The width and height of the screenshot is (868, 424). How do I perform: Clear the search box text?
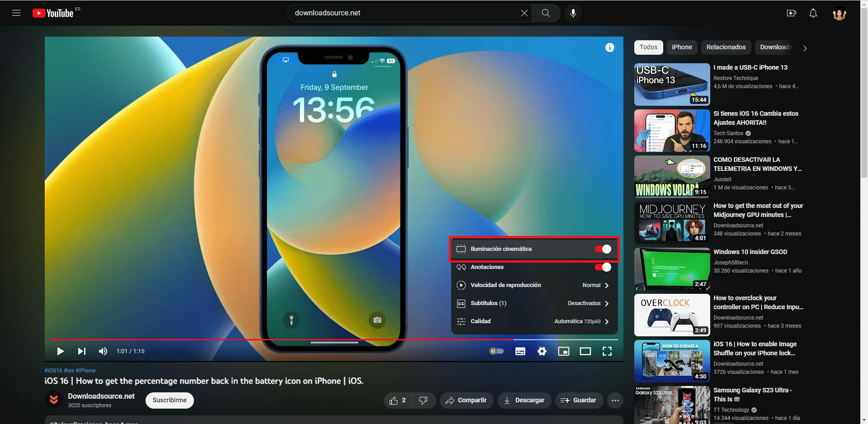click(x=524, y=13)
